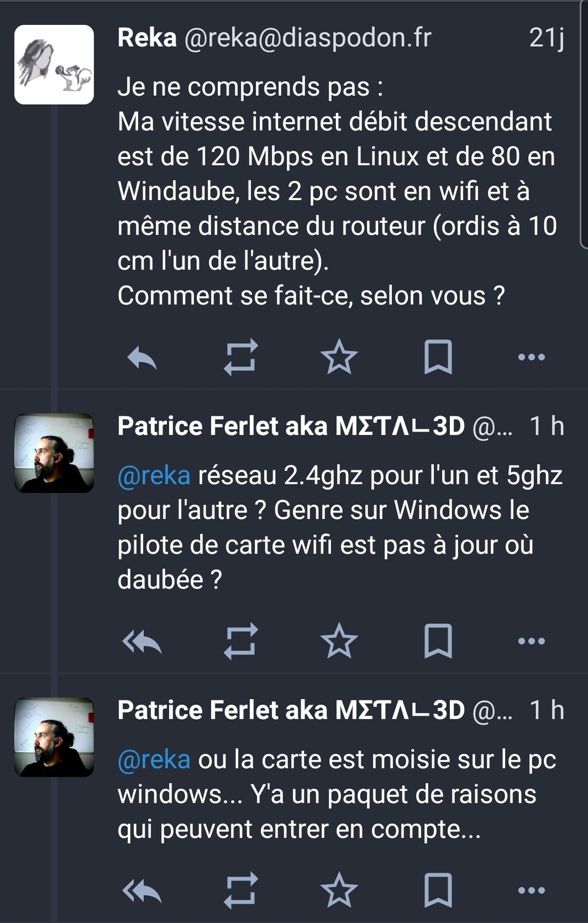The width and height of the screenshot is (588, 923).
Task: Bookmark Reka's post
Action: pos(438,357)
